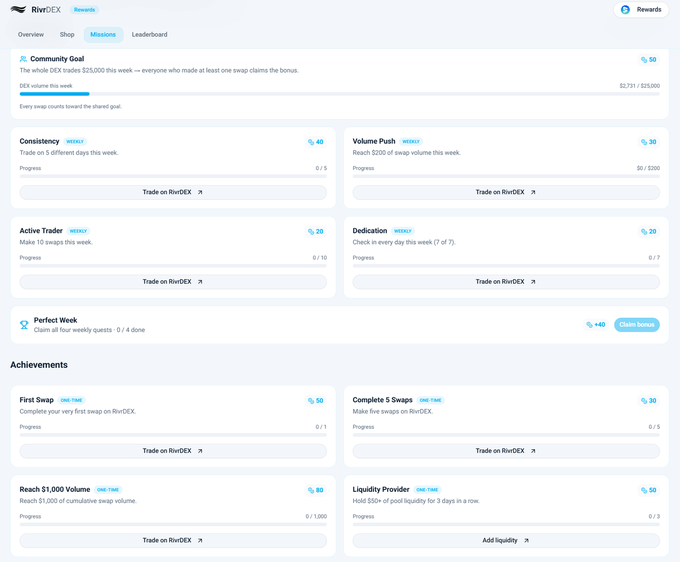Click coin icon on Consistency 40 reward

coord(311,142)
